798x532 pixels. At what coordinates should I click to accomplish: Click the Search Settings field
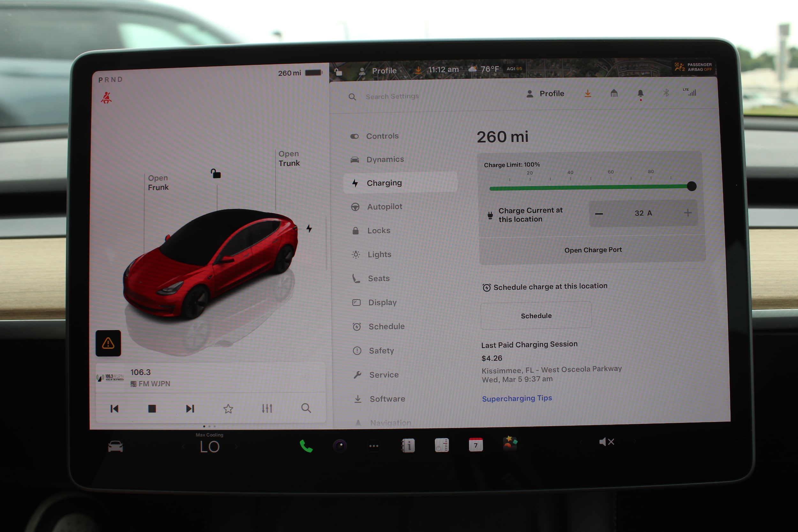click(392, 96)
